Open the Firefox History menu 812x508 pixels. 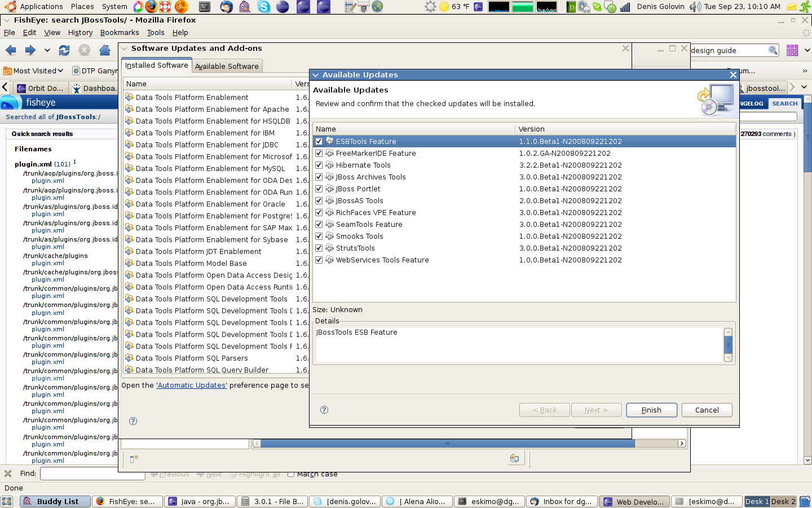coord(80,33)
